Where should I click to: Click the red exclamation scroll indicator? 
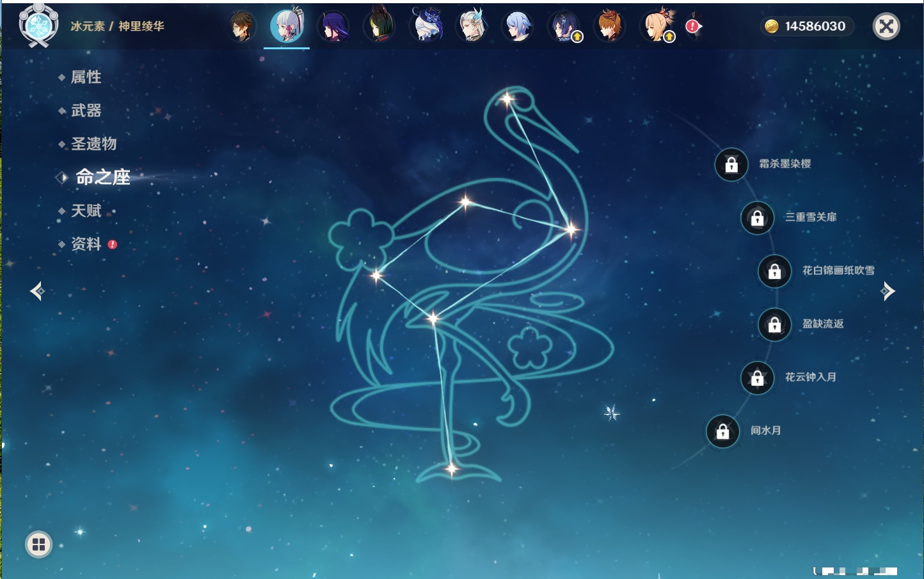692,26
